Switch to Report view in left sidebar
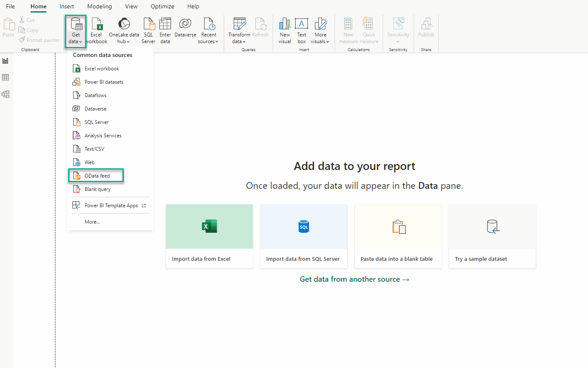This screenshot has width=588, height=368. (5, 61)
